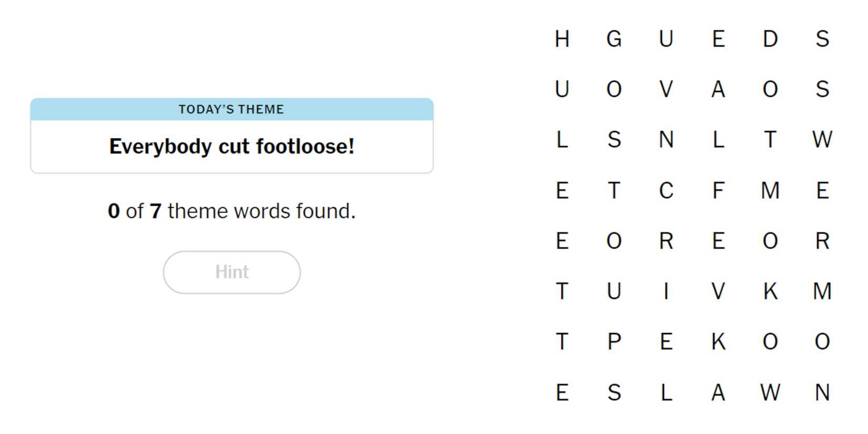Click the letter P in the grid
Screen dimensions: 868x434
(x=614, y=342)
